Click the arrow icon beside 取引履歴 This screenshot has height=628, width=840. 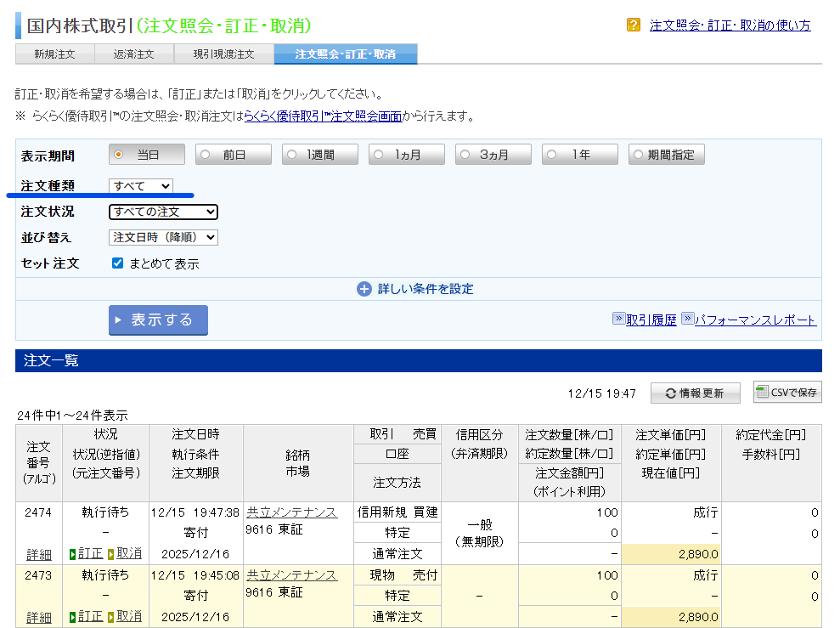tap(618, 320)
